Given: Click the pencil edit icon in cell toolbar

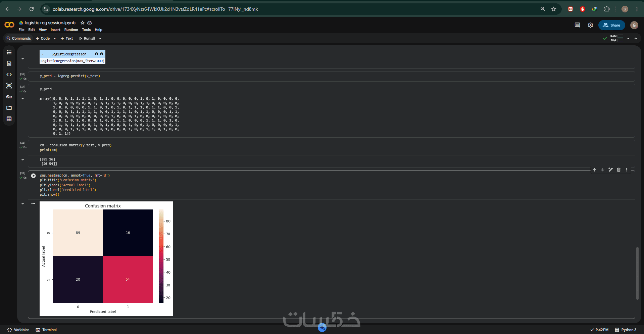Looking at the screenshot, I should tap(610, 170).
